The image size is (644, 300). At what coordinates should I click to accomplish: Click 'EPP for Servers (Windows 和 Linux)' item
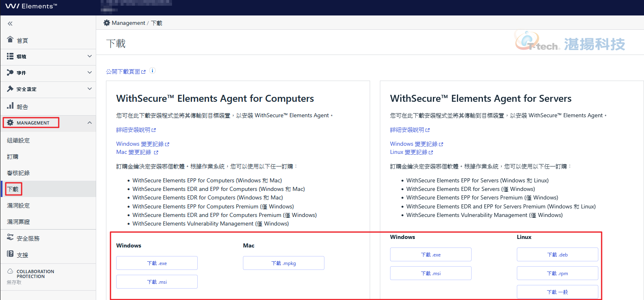(477, 180)
